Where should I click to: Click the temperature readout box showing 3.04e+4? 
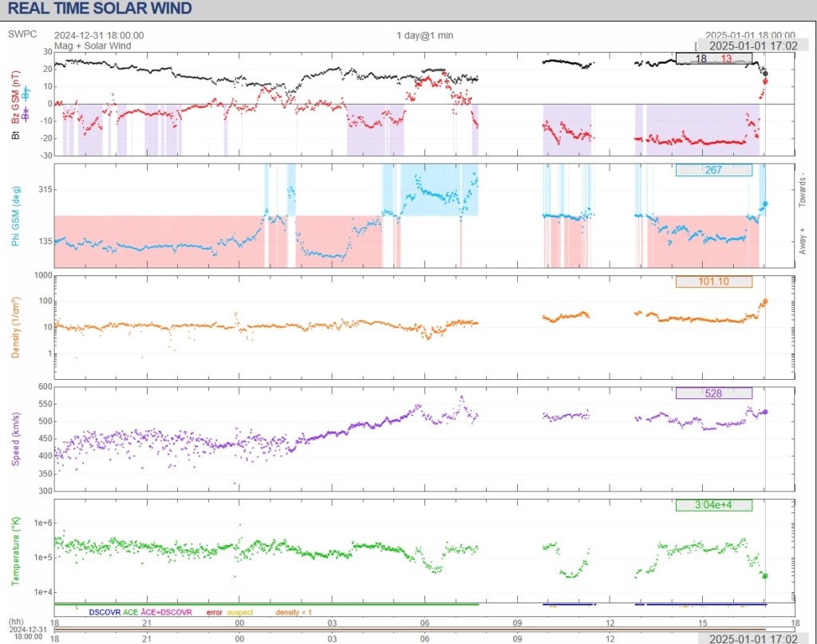click(x=713, y=505)
